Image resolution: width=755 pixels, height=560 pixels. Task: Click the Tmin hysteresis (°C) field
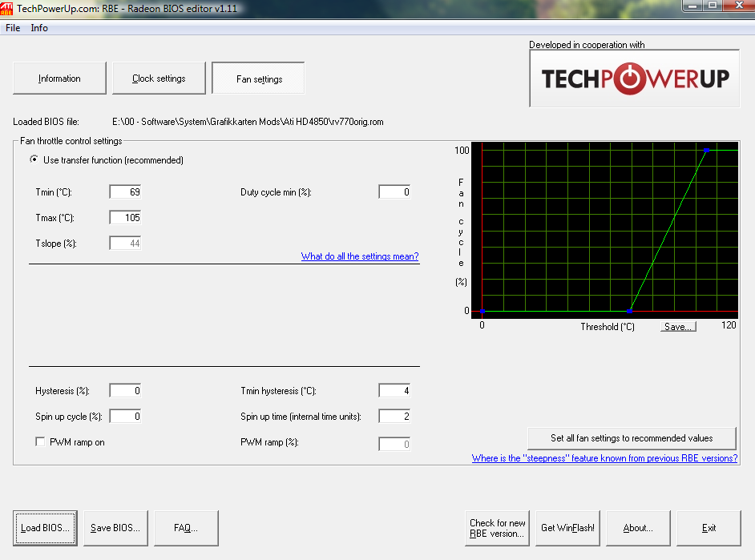(x=394, y=391)
